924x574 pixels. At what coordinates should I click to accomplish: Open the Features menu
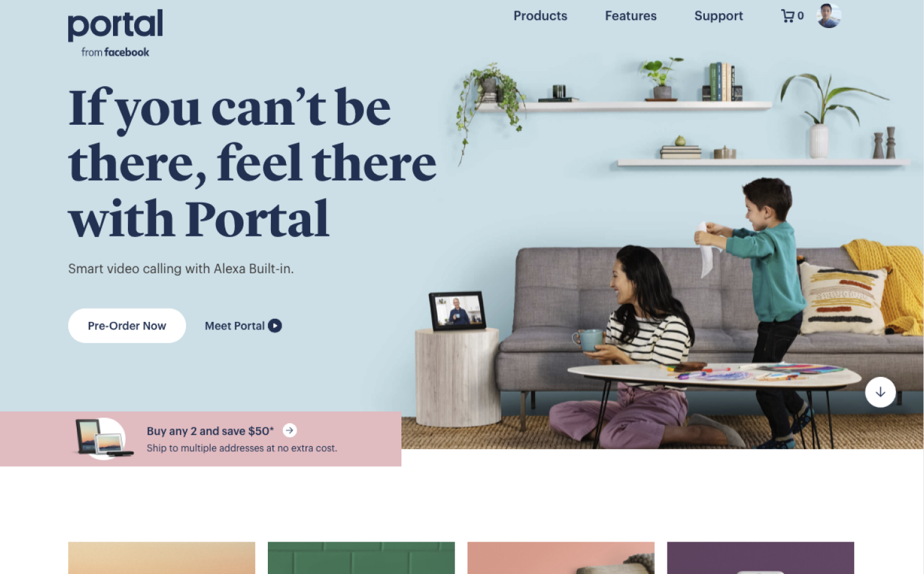pyautogui.click(x=631, y=16)
